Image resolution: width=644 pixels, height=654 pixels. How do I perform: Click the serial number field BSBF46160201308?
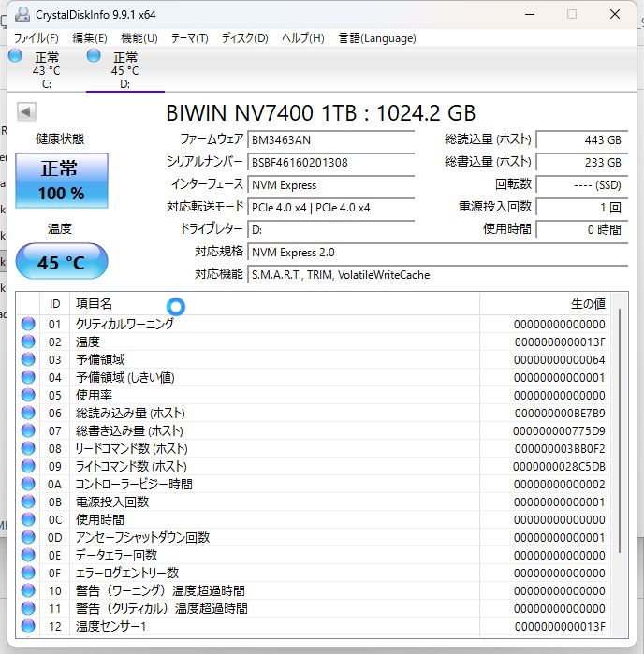[x=331, y=162]
